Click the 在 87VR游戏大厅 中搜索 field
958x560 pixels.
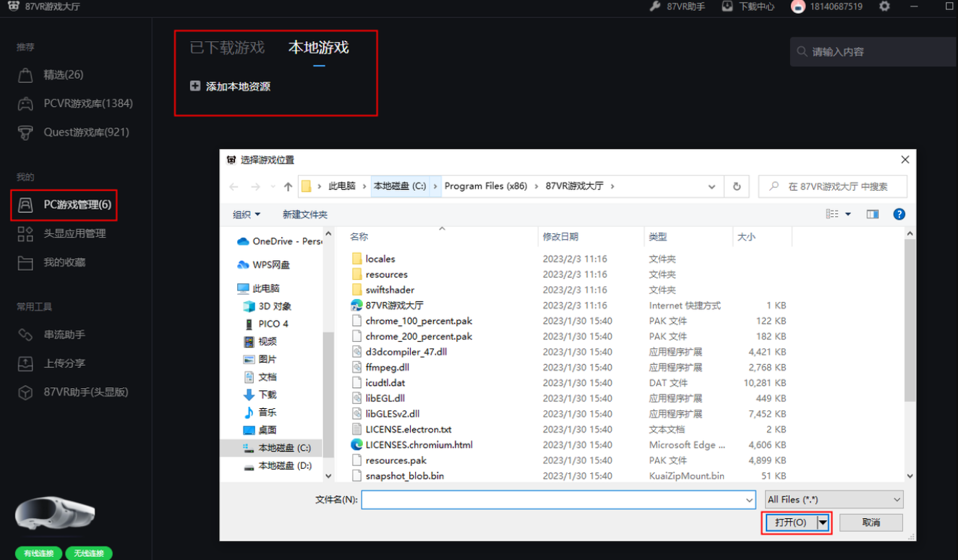(833, 186)
